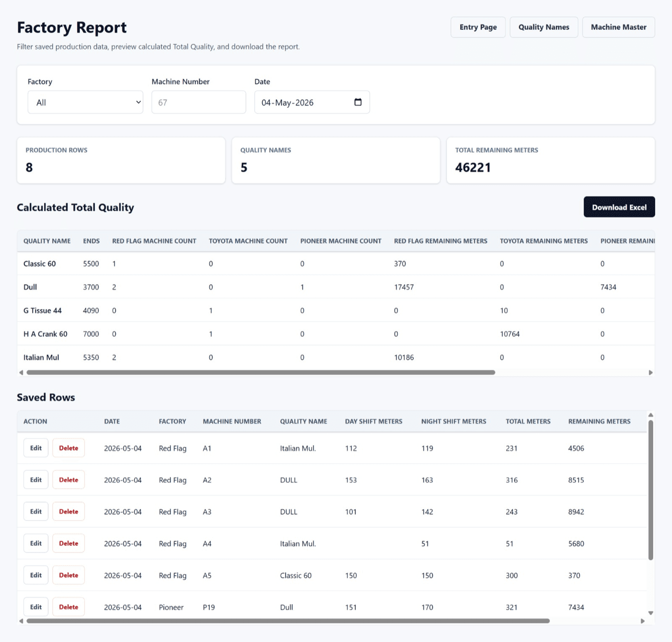The width and height of the screenshot is (672, 642).
Task: Click the Toyota remaining meters value 10764
Action: pyautogui.click(x=510, y=334)
